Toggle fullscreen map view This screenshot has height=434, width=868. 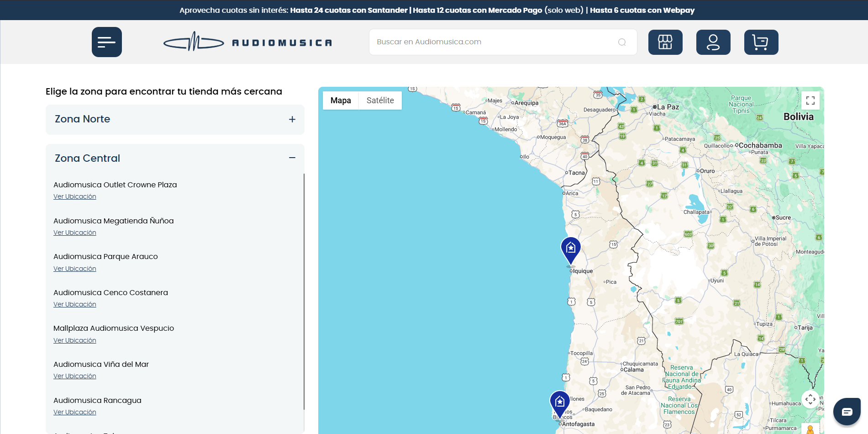810,101
